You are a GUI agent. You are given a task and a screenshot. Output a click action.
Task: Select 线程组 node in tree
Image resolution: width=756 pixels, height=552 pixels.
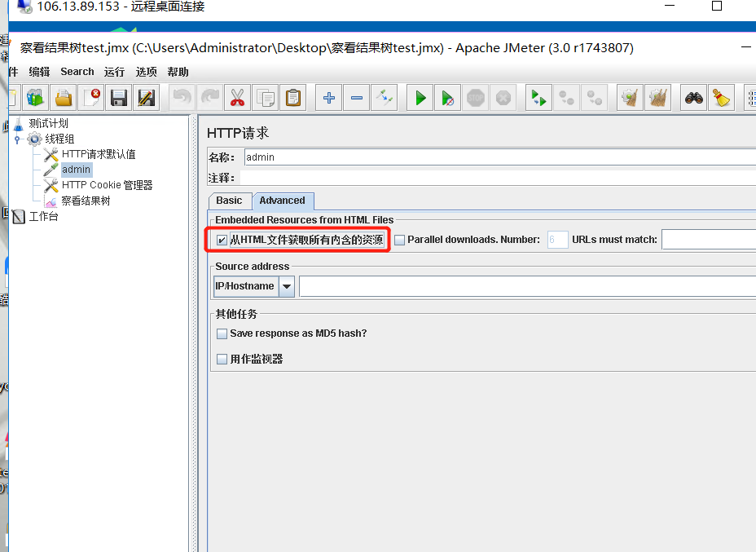59,139
